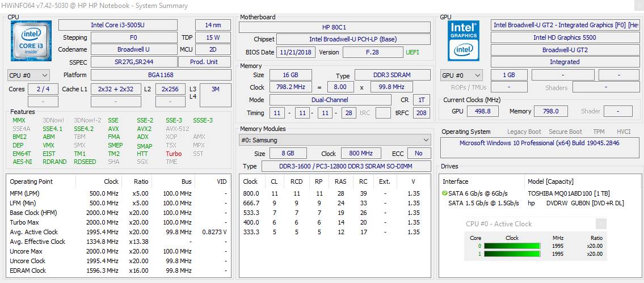Click the 'Prod. Unit' field

point(204,62)
